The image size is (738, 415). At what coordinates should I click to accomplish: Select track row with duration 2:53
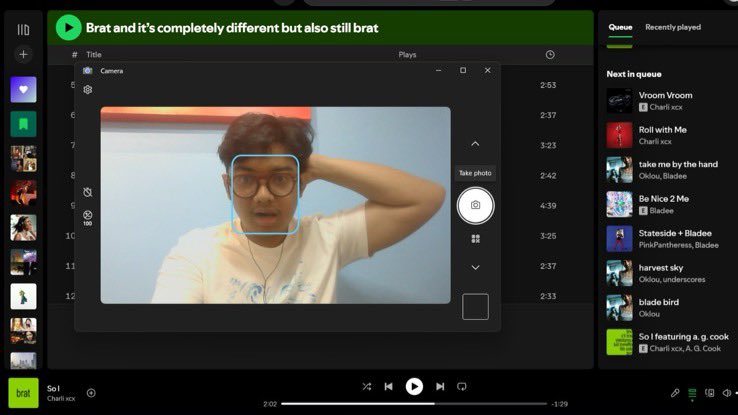[320, 85]
